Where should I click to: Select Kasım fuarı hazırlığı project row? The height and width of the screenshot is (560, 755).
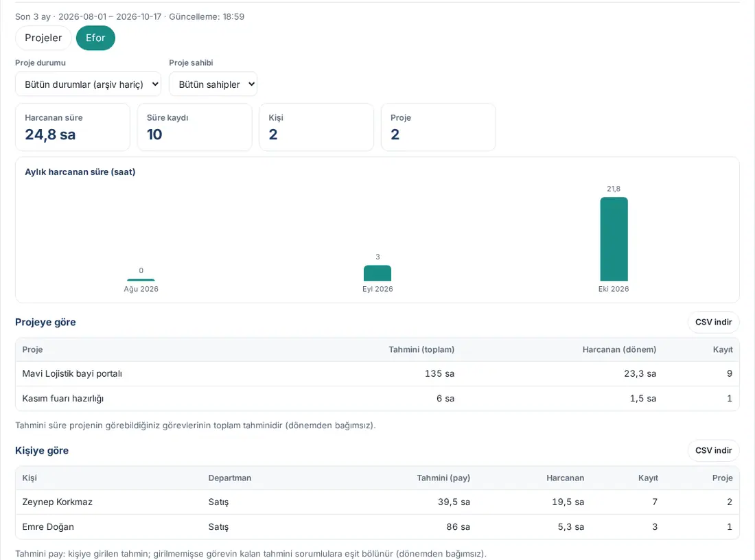[377, 399]
